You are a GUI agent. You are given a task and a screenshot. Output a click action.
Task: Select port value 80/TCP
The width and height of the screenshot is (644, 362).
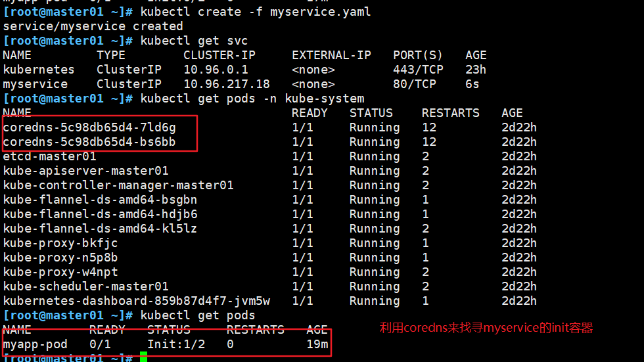pyautogui.click(x=415, y=84)
